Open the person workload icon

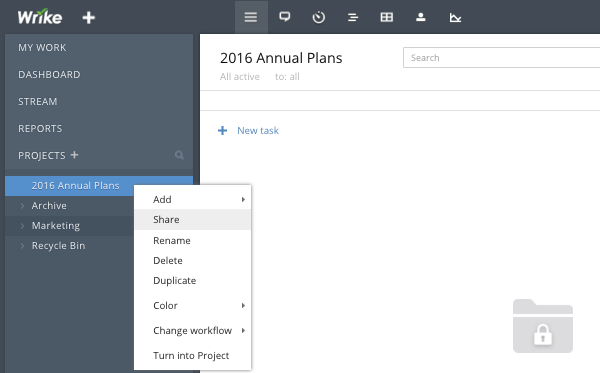pyautogui.click(x=421, y=17)
